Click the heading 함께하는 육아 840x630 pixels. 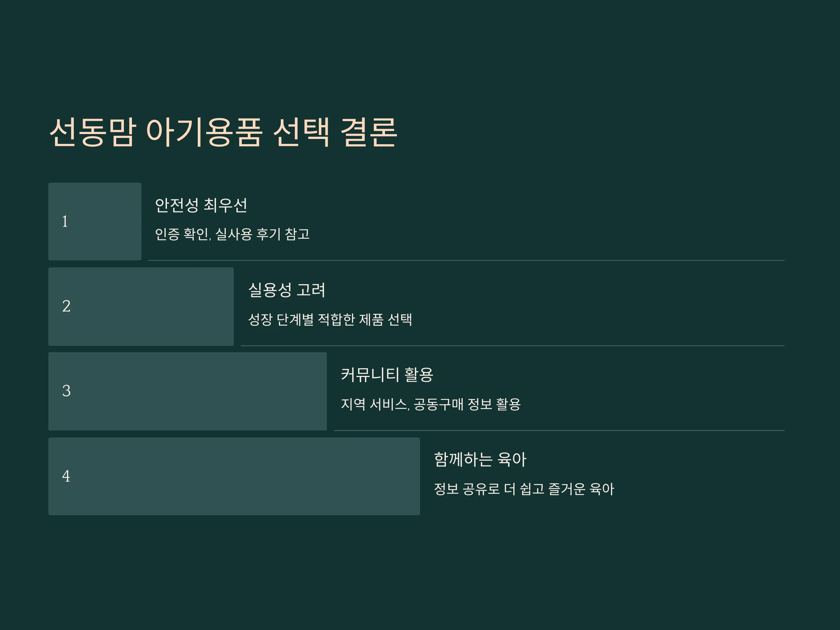pyautogui.click(x=480, y=460)
